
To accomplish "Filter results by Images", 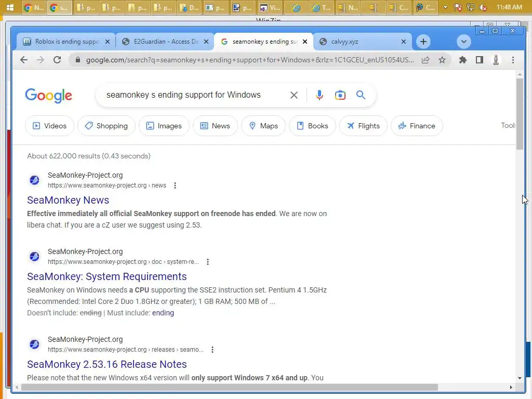I will tap(164, 126).
